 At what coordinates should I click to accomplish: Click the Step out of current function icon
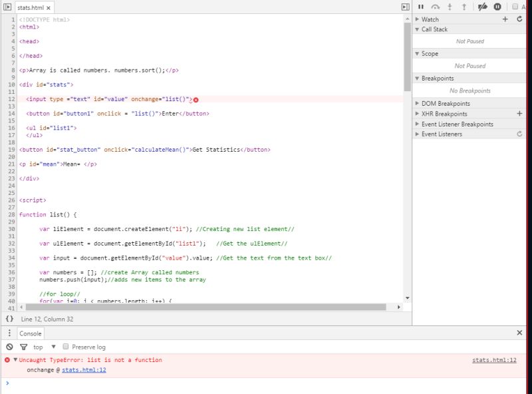click(464, 6)
